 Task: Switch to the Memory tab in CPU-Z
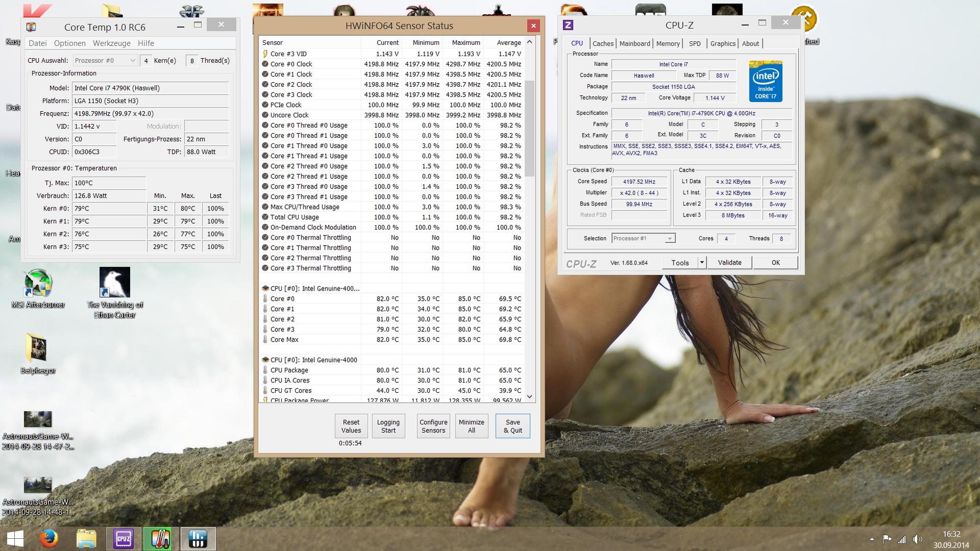(667, 44)
